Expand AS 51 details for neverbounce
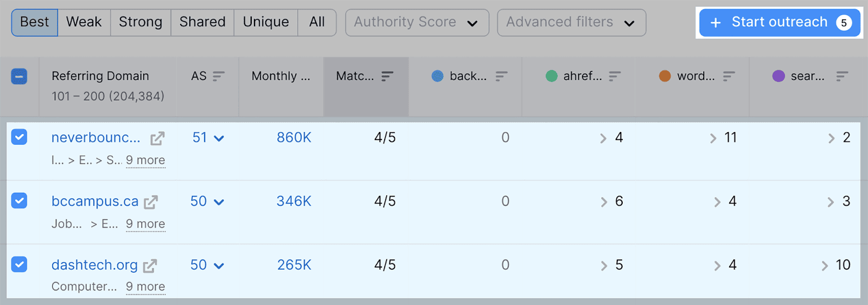This screenshot has height=305, width=868. tap(219, 138)
